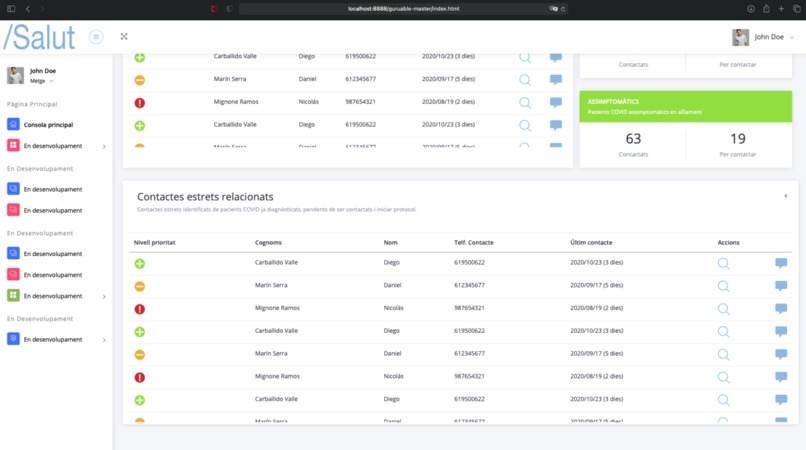Sort by Últim contacte column header

tap(591, 242)
